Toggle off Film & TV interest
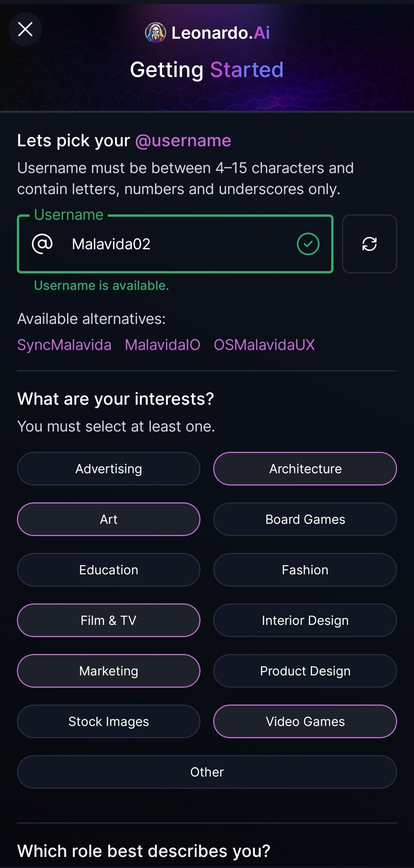The image size is (414, 868). click(x=108, y=620)
